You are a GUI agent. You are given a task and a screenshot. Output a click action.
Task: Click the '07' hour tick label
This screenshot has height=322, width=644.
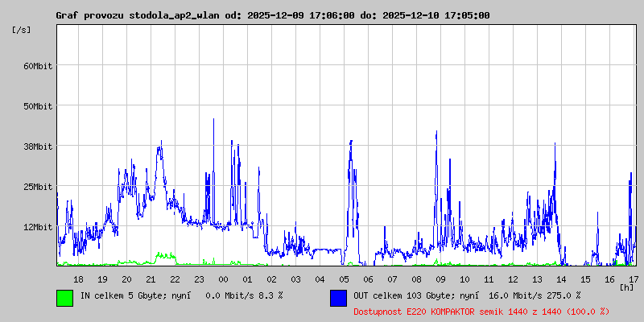(x=392, y=279)
